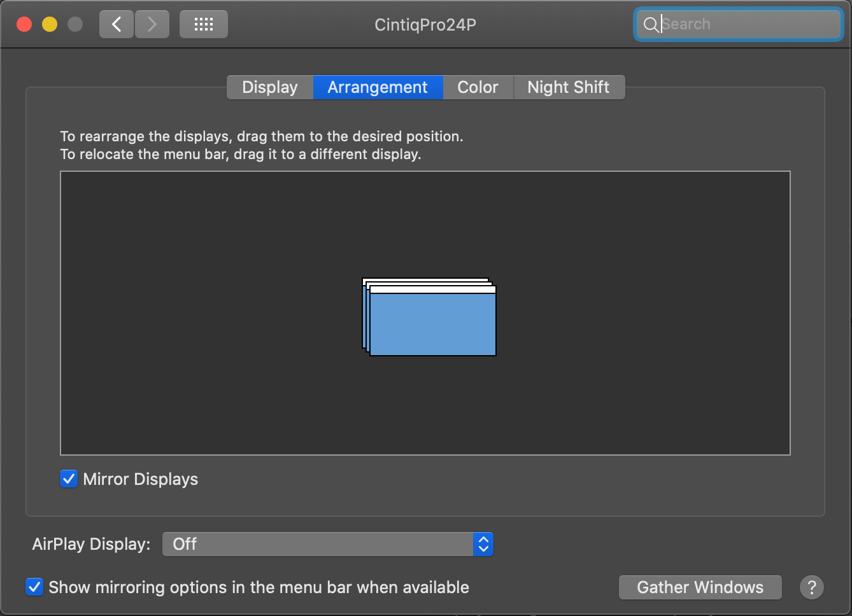Go back with the left chevron button
The image size is (852, 616).
coord(117,25)
